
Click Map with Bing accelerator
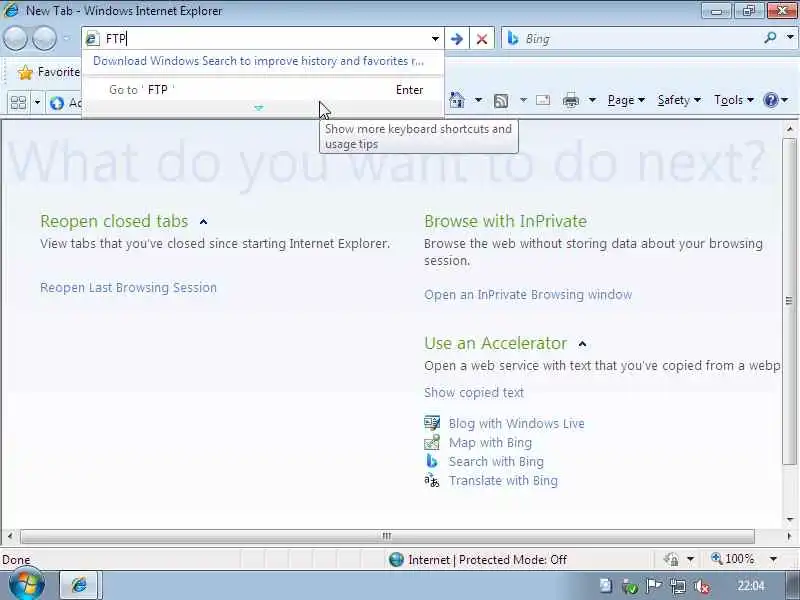490,443
